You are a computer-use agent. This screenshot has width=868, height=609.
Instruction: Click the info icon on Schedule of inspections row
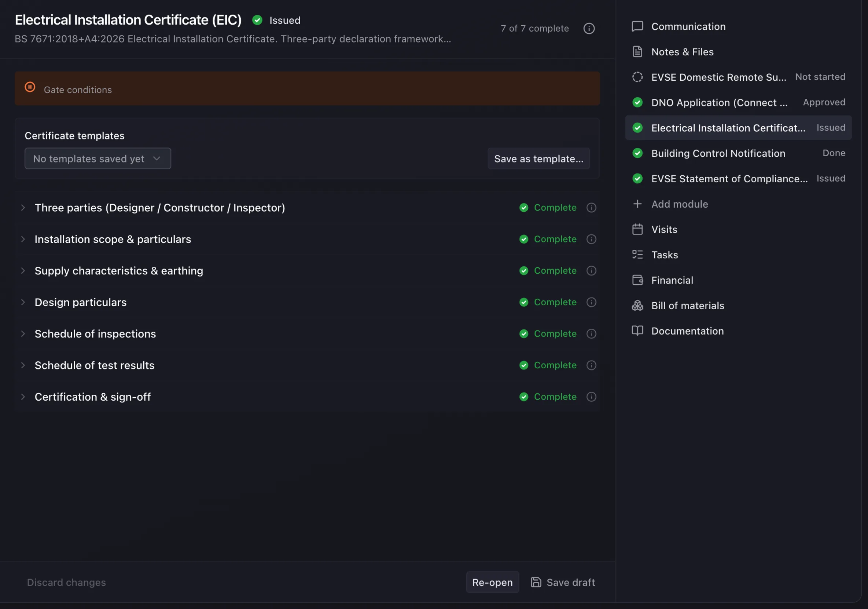pos(591,333)
